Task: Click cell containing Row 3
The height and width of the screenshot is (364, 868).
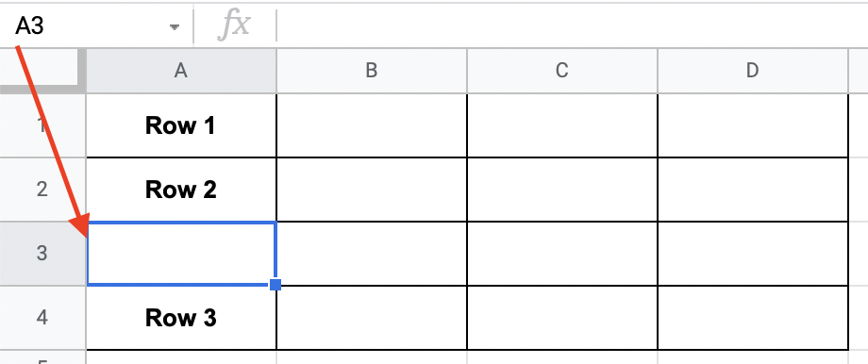Action: pos(181,318)
